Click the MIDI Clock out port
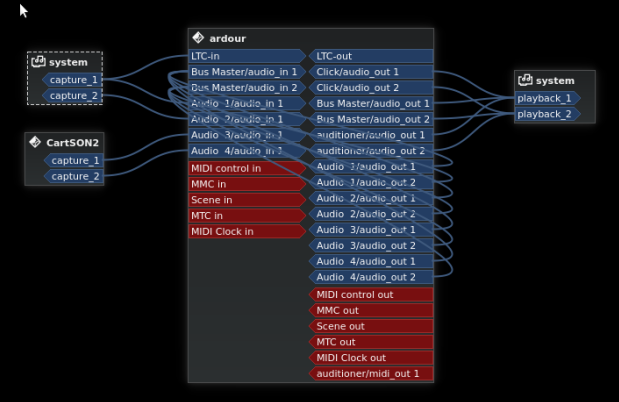619x402 pixels. 371,358
